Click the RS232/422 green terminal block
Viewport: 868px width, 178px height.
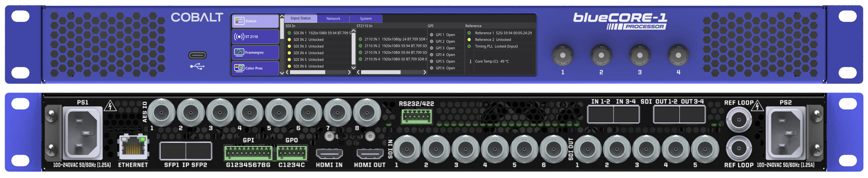point(417,116)
